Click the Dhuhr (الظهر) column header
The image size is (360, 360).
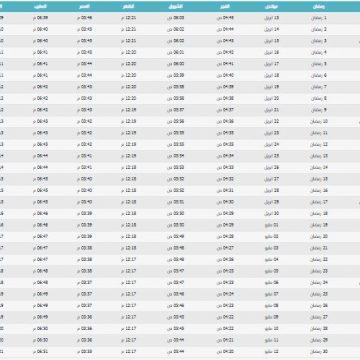(128, 6)
